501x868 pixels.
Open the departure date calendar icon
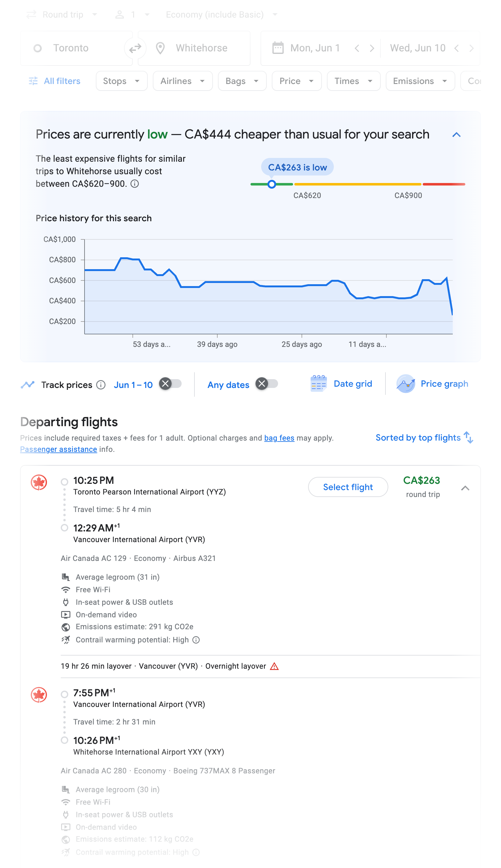pyautogui.click(x=277, y=48)
